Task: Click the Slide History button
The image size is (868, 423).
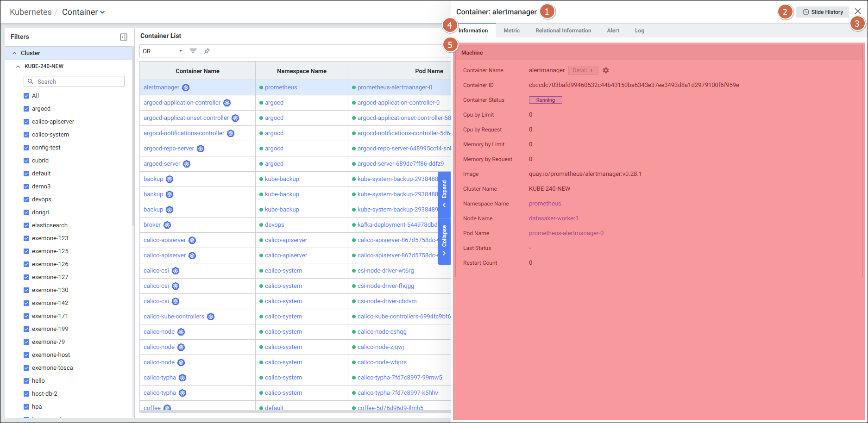Action: [823, 12]
